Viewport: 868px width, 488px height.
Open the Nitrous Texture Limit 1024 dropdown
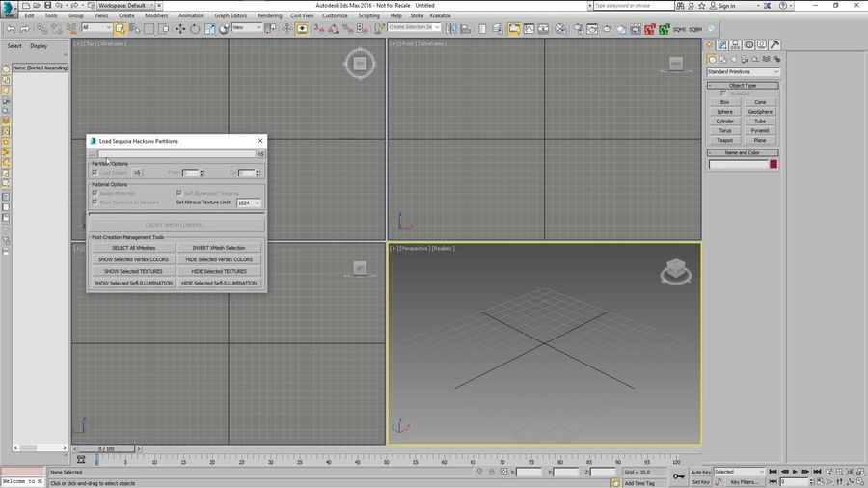[249, 203]
